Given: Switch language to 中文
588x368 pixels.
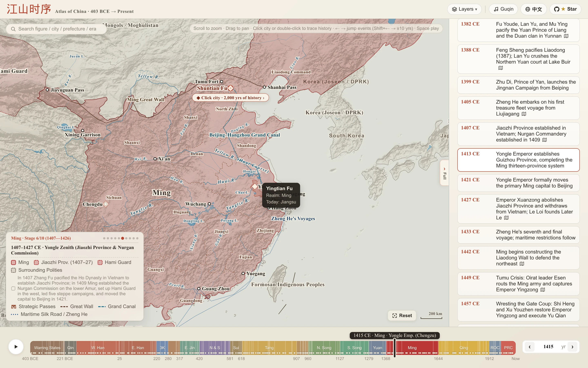Looking at the screenshot, I should 533,9.
